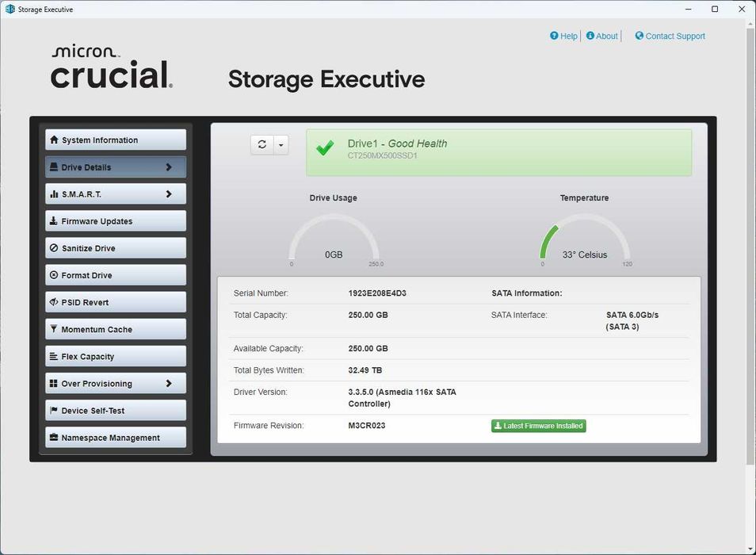Click the Drive1 Good Health banner

pyautogui.click(x=498, y=152)
